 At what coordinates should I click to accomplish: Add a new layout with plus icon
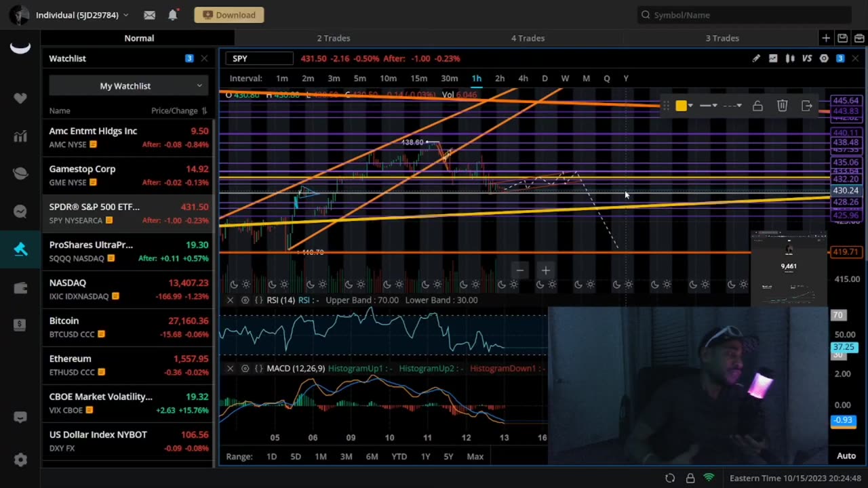[x=825, y=38]
